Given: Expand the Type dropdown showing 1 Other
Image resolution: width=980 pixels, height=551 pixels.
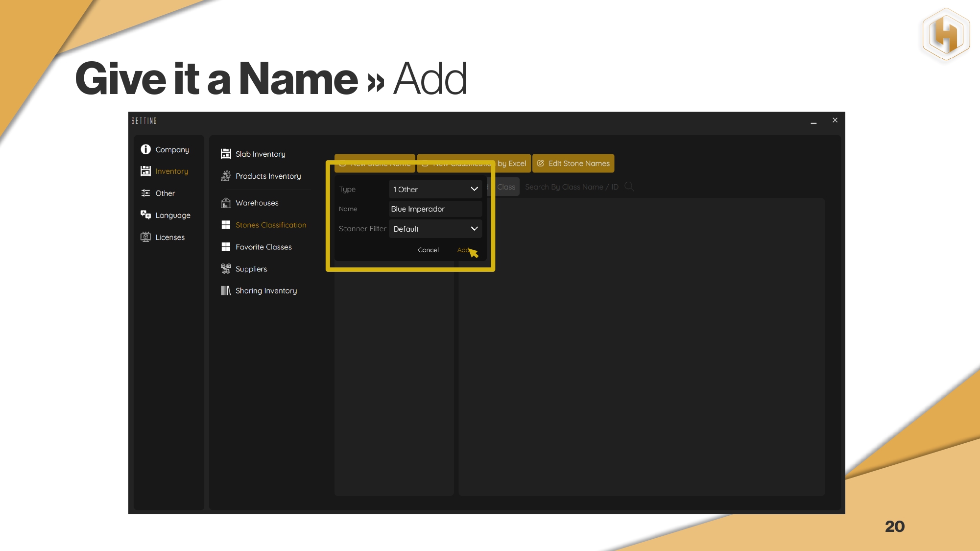Looking at the screenshot, I should click(435, 189).
